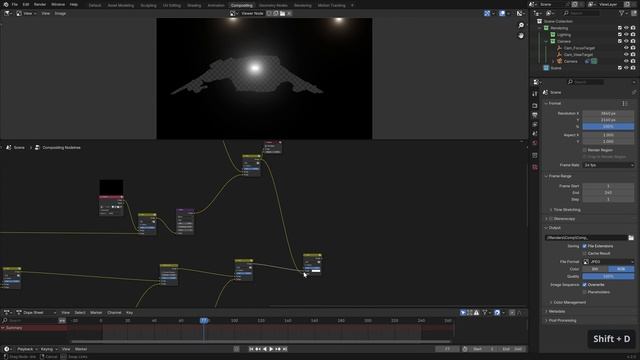Select the Rendering collection in outliner

(x=559, y=28)
